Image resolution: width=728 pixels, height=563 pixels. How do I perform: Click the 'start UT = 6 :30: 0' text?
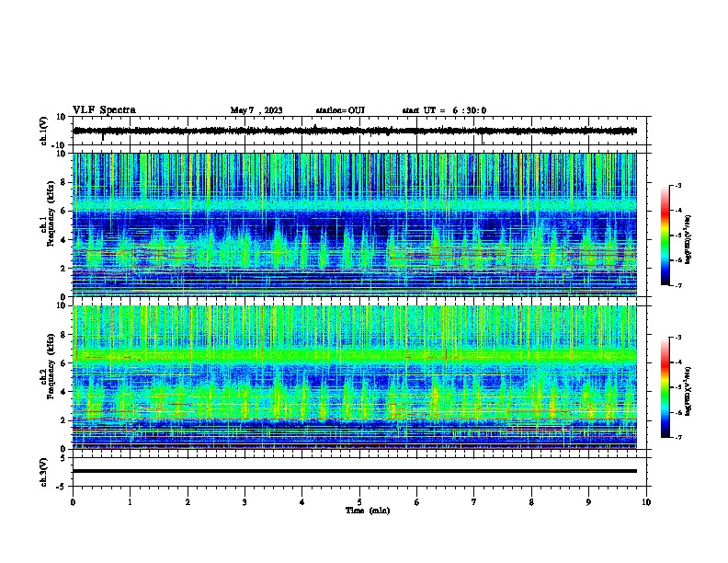click(444, 110)
